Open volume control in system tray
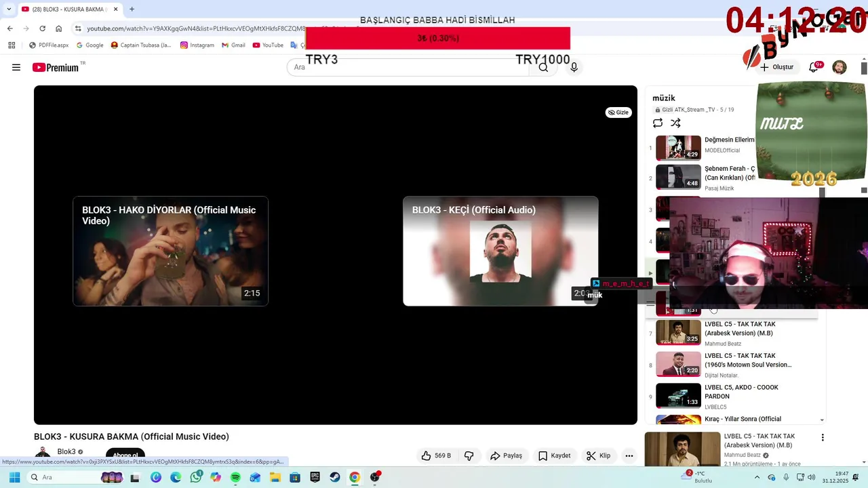Viewport: 868px width, 488px height. tap(812, 477)
